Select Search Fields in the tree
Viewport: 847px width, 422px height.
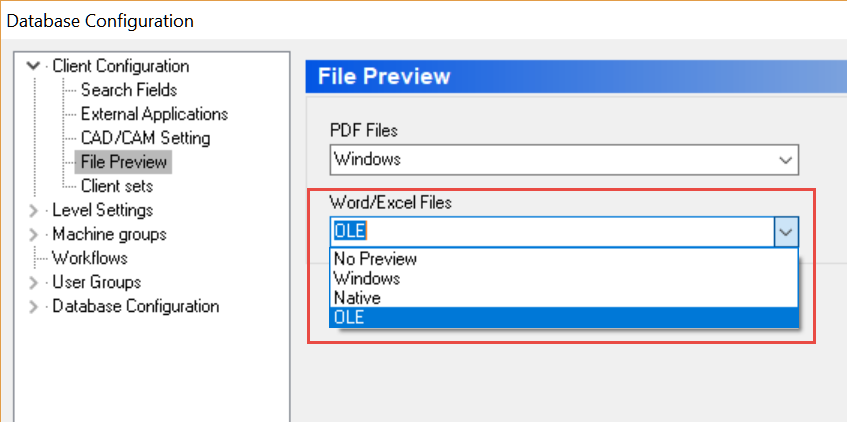click(129, 90)
